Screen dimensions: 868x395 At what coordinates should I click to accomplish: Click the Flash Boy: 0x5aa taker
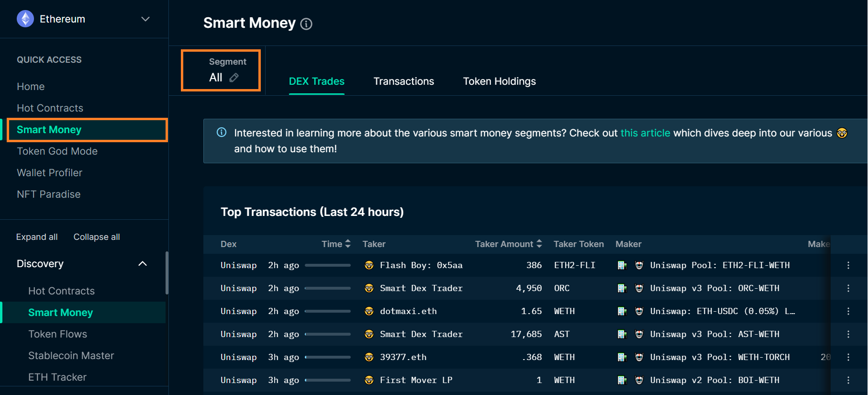421,265
